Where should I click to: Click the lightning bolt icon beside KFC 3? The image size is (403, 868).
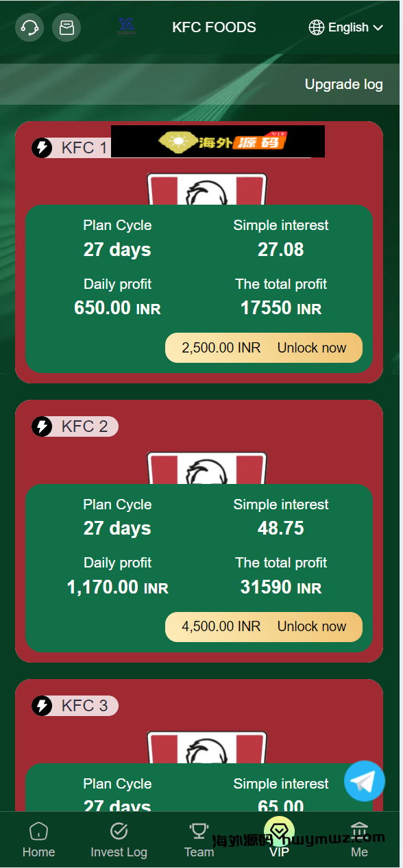tap(42, 706)
